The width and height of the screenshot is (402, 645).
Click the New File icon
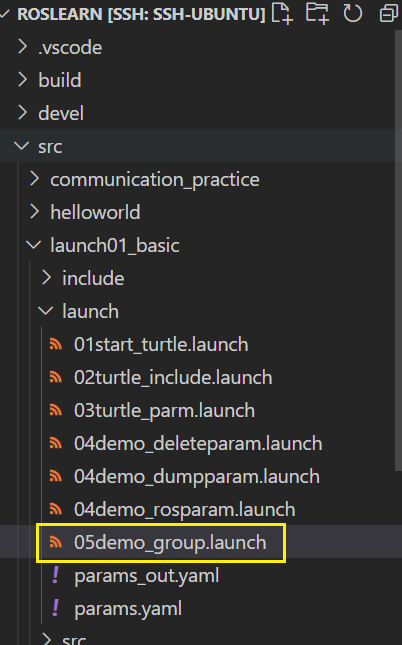282,13
